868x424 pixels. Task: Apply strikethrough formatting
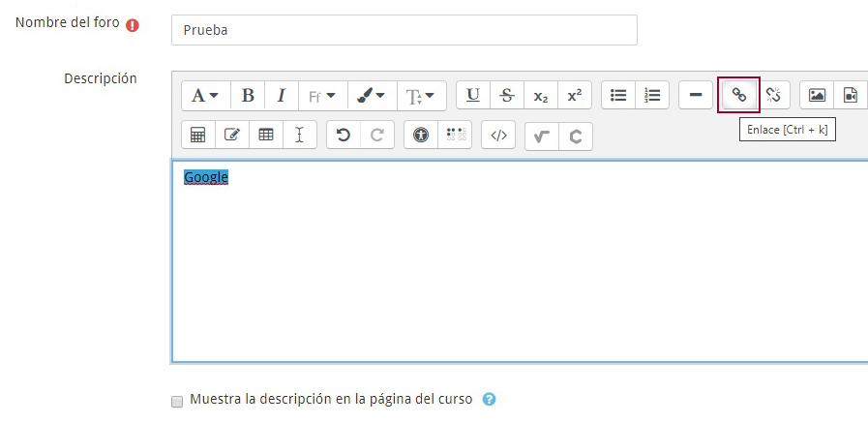point(507,95)
